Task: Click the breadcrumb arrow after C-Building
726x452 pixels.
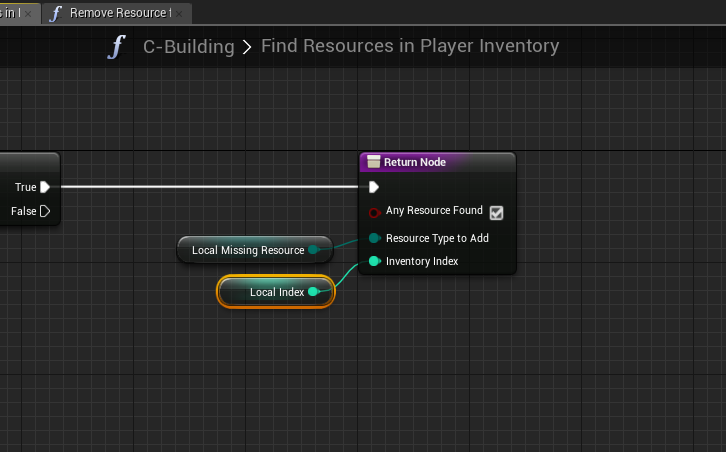Action: (x=247, y=48)
